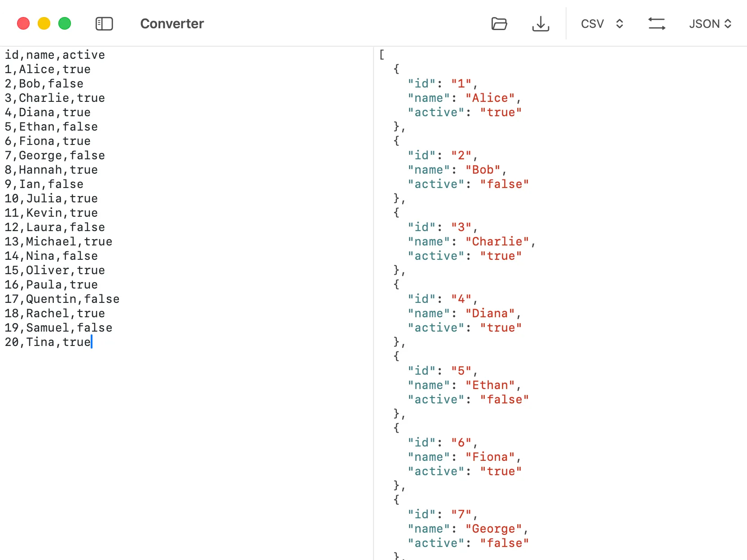747x560 pixels.
Task: Click JSON "active": "true" under Fiona
Action: [465, 471]
